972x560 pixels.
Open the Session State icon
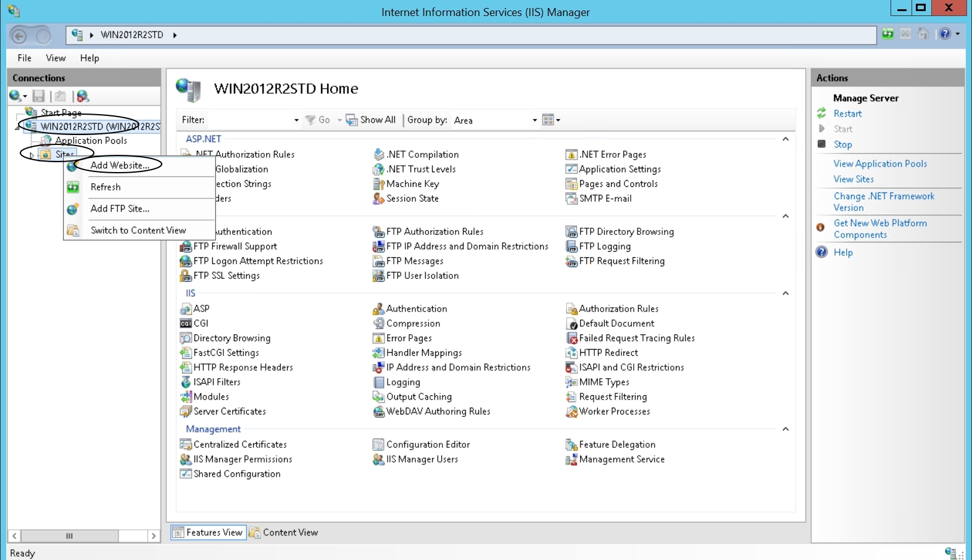pyautogui.click(x=379, y=199)
